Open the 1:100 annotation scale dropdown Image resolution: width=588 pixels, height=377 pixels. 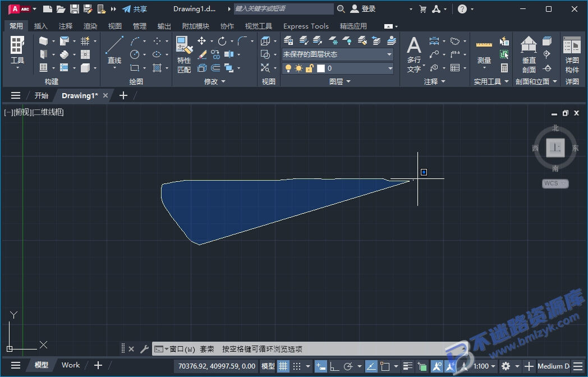coord(484,366)
